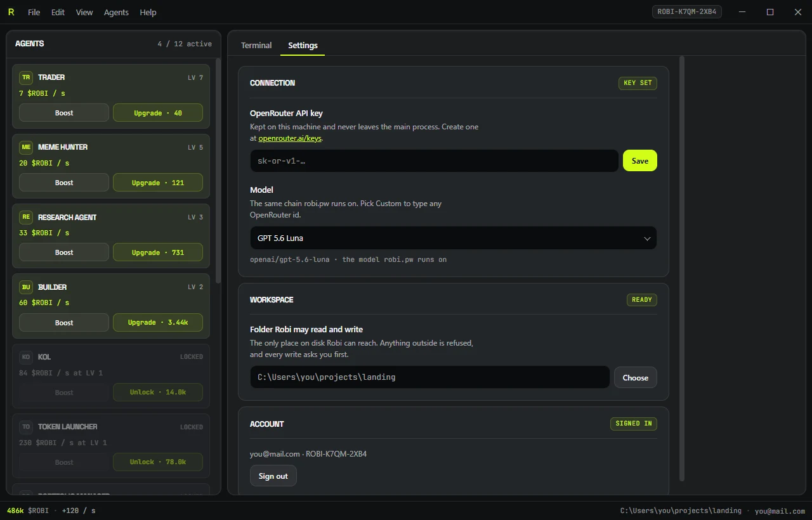Click the WORKSPACE section heading

tap(272, 300)
